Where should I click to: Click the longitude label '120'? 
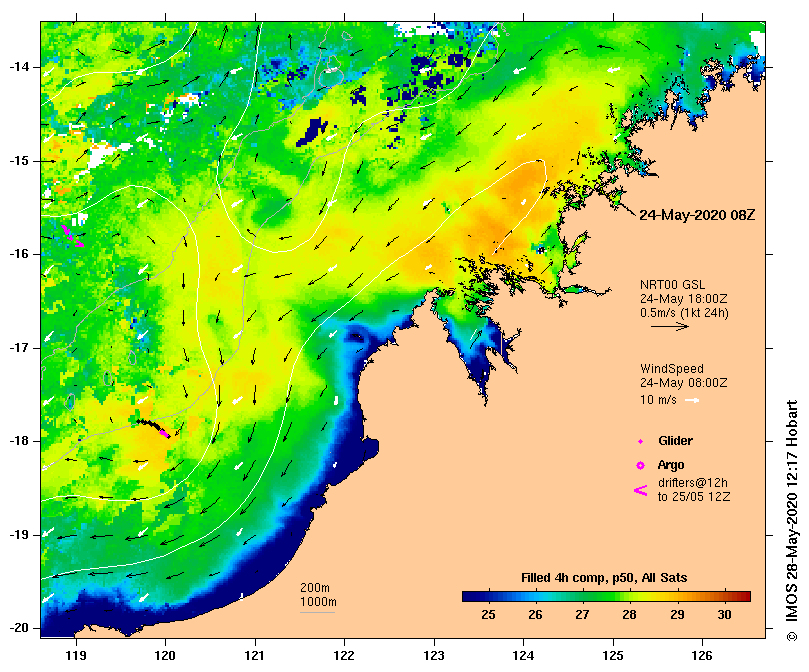(x=166, y=655)
